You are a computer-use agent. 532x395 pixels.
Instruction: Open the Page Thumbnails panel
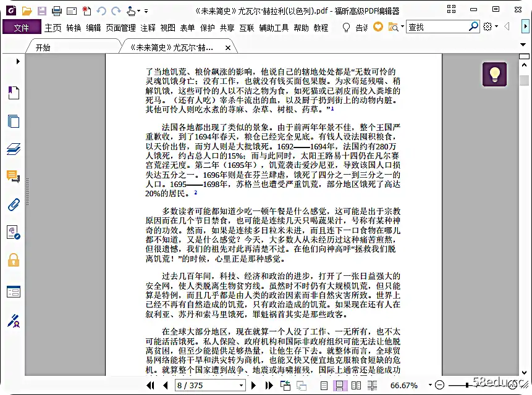[14, 122]
